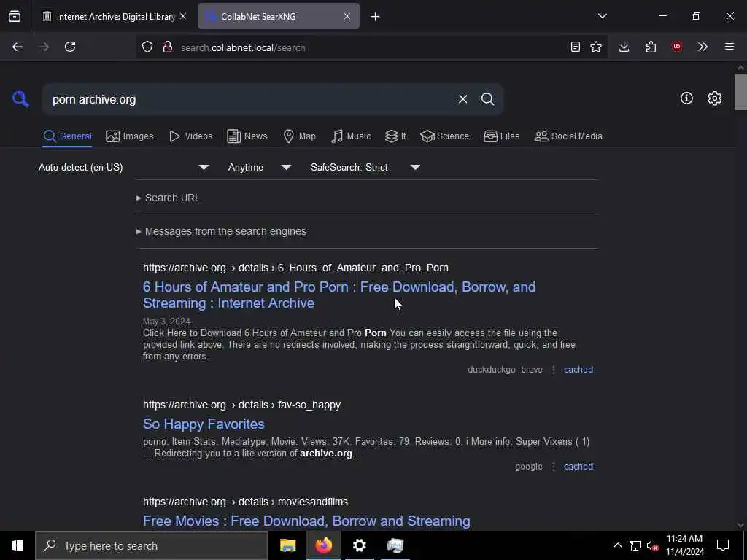Close the CollabNet SearXNG tab
This screenshot has width=747, height=560.
(347, 16)
